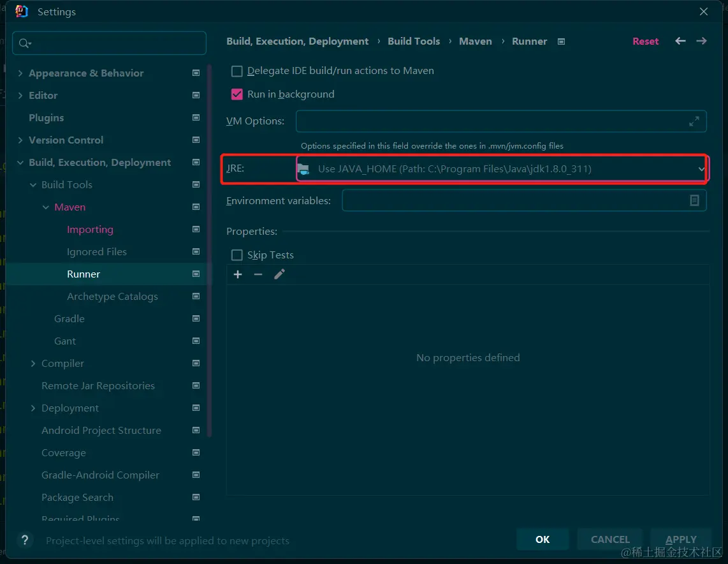
Task: Click project-level icon beside Ignored Files
Action: (x=196, y=251)
